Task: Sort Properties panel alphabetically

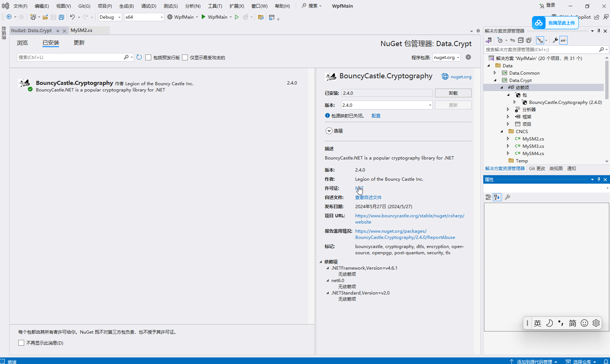Action: (497, 197)
